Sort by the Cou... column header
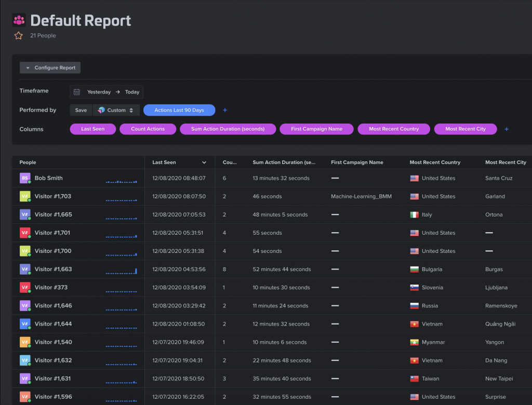The width and height of the screenshot is (532, 405). [230, 163]
